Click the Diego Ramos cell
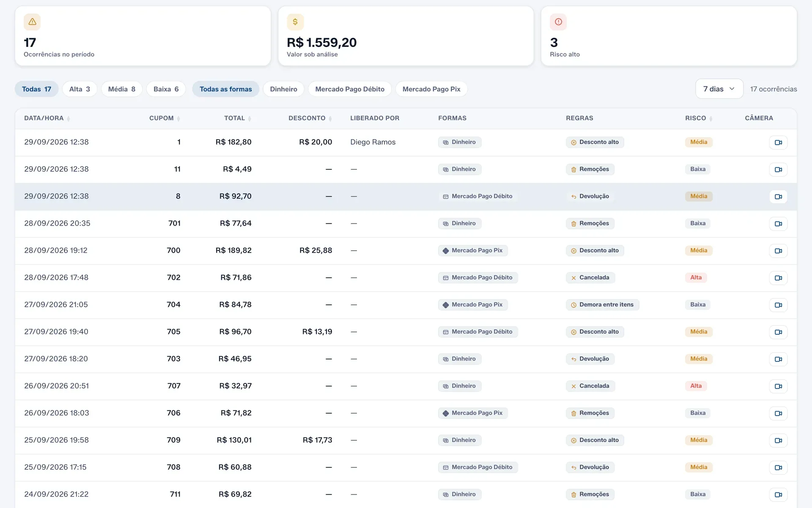The height and width of the screenshot is (508, 812). pos(373,142)
